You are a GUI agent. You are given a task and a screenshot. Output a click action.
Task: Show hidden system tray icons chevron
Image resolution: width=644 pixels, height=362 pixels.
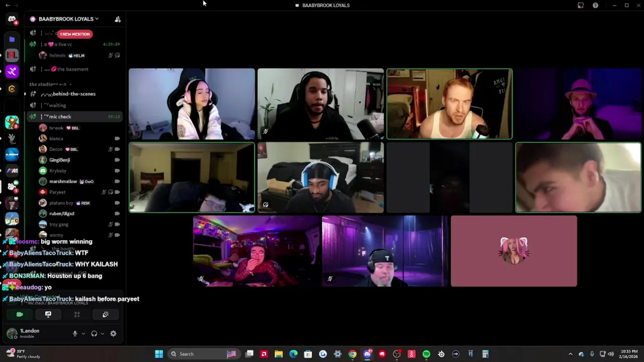[x=570, y=354]
